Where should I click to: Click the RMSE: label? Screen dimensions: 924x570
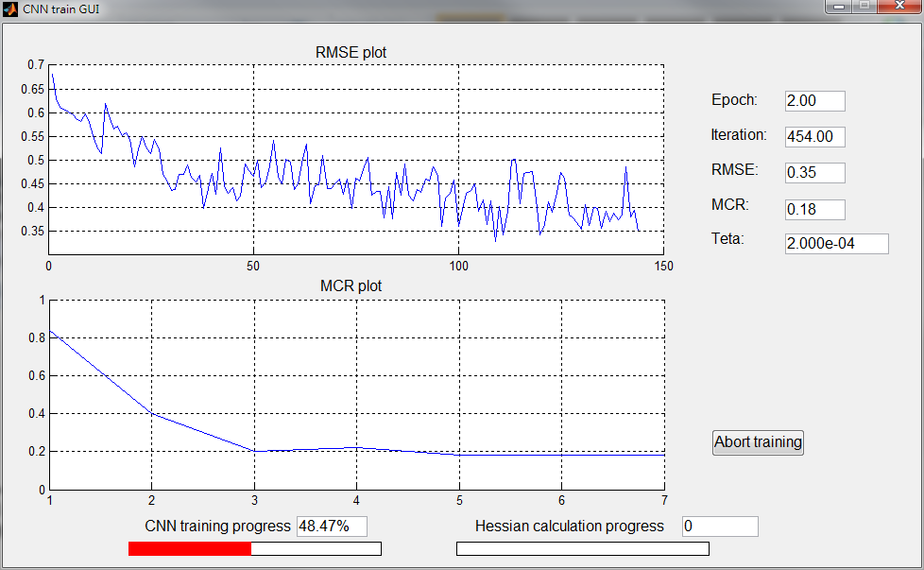(x=735, y=170)
